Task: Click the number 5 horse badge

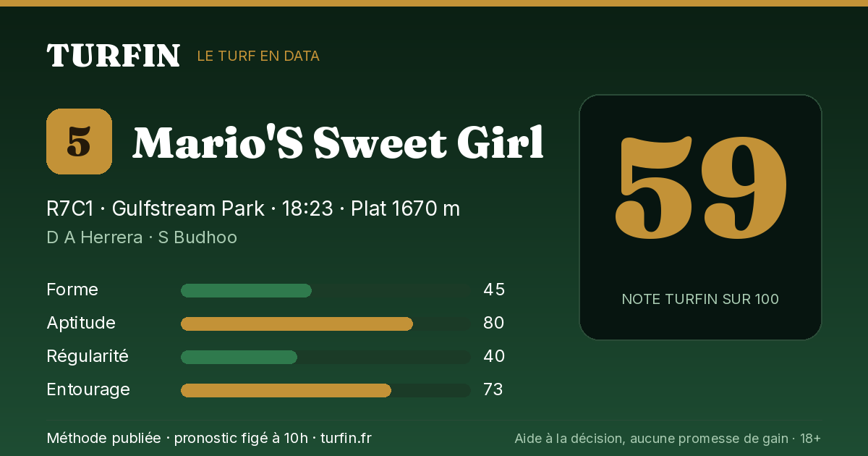Action: click(79, 141)
